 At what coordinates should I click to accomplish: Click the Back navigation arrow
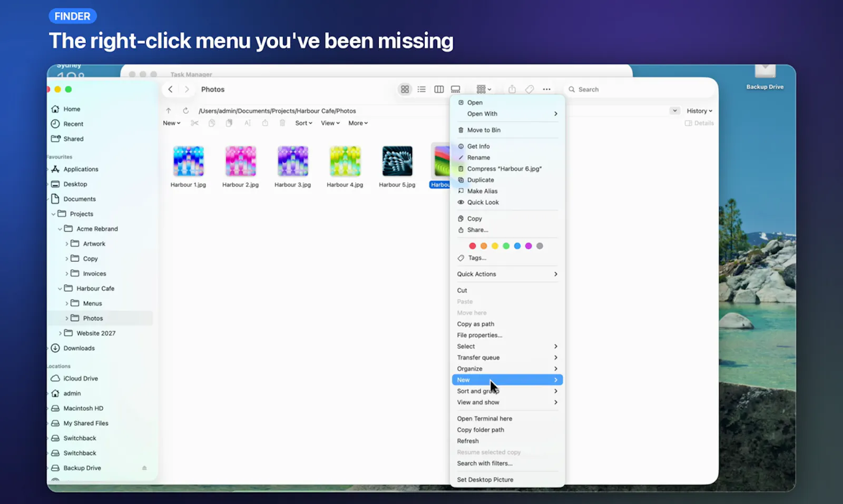tap(170, 90)
